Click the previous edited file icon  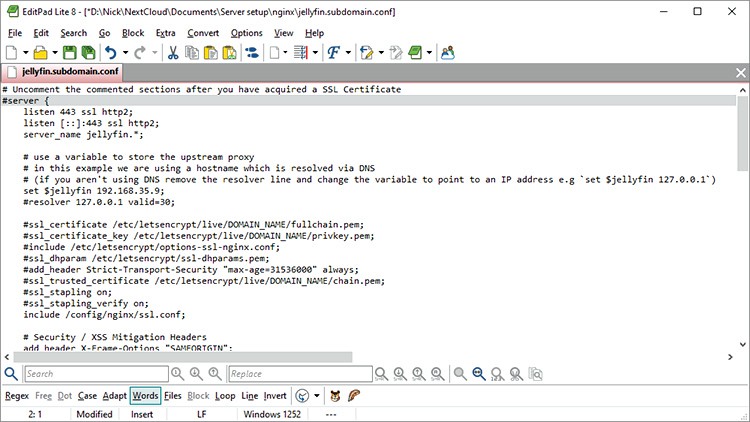pyautogui.click(x=366, y=53)
